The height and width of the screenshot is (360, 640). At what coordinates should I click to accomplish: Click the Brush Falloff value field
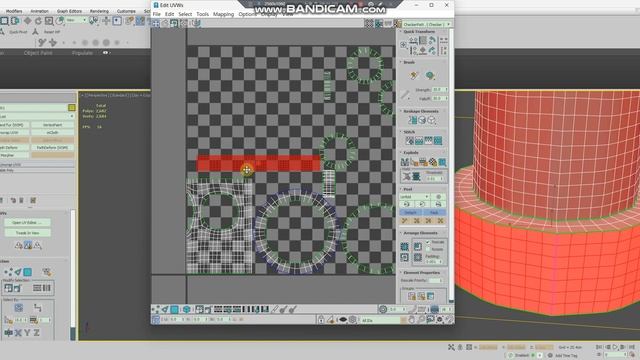[x=440, y=98]
